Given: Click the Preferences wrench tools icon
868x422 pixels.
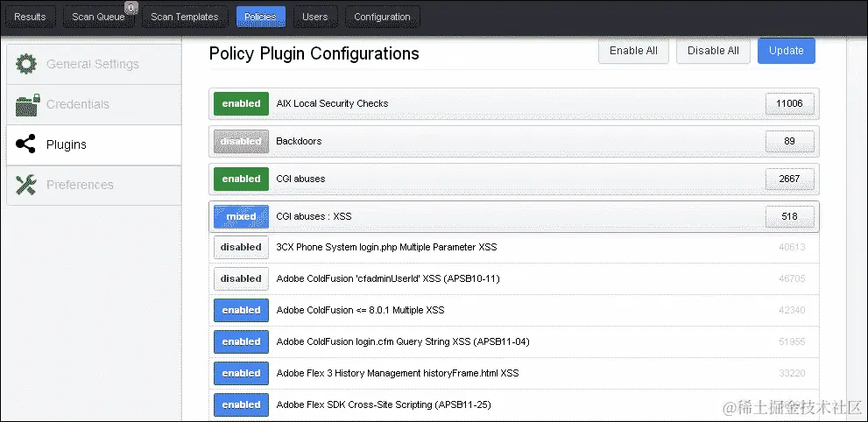Looking at the screenshot, I should pos(26,185).
